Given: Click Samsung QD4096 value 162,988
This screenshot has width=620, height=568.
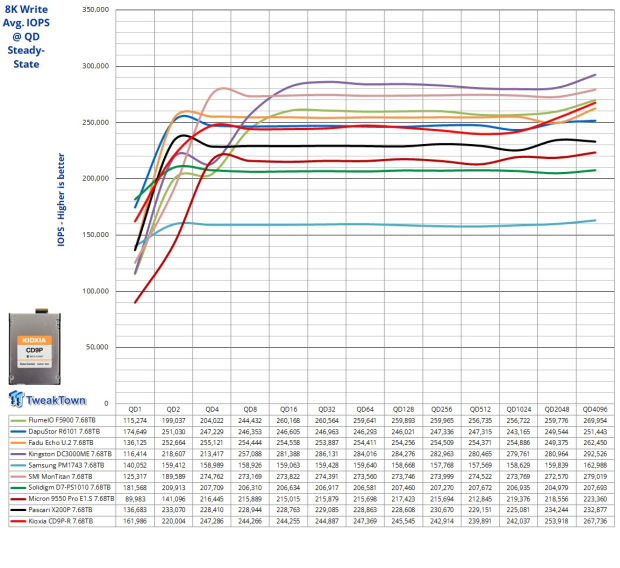Looking at the screenshot, I should [595, 465].
